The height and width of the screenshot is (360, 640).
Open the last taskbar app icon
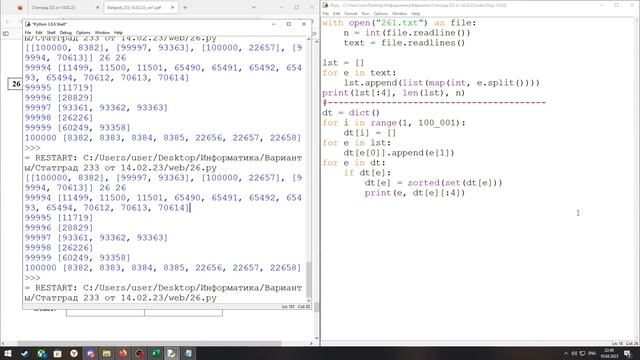(188, 353)
